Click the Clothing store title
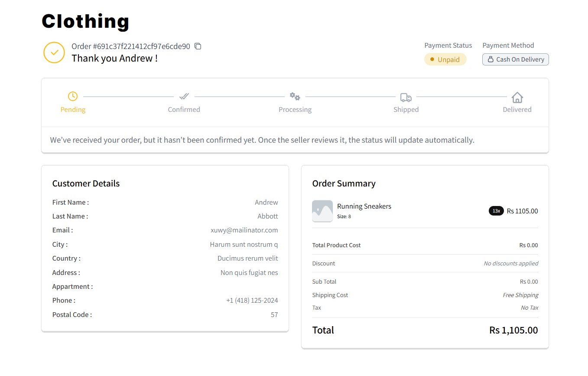The image size is (588, 376). click(85, 21)
